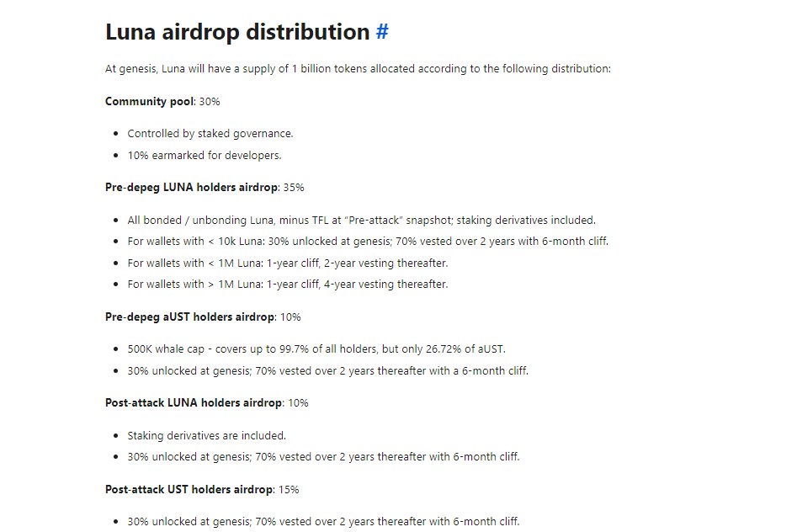
Task: Click the Pre-depeg aUST holders airdrop label
Action: point(190,317)
